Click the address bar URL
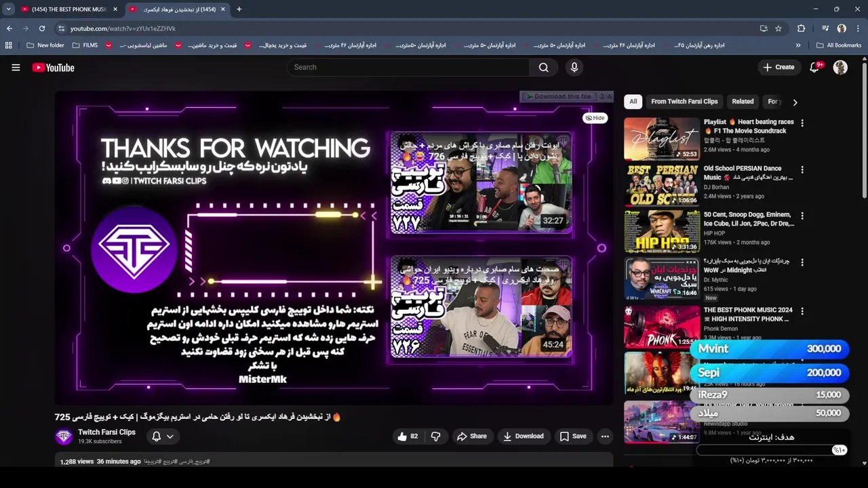 (123, 28)
